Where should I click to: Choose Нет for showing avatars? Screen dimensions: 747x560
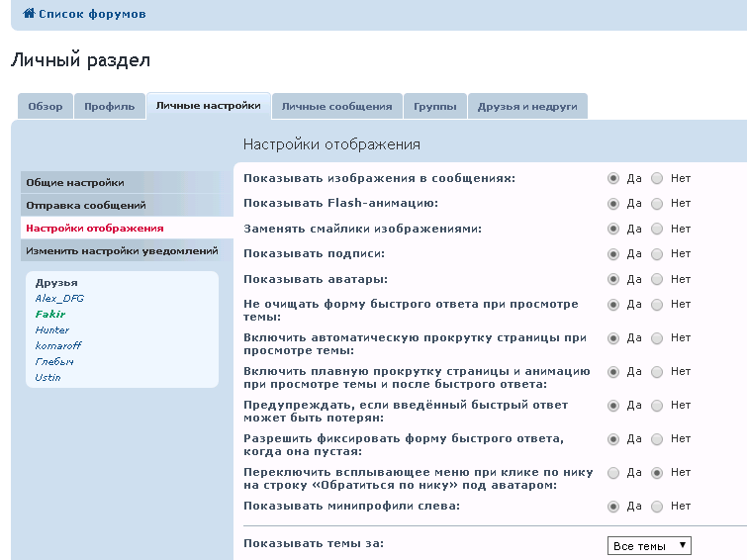point(657,279)
